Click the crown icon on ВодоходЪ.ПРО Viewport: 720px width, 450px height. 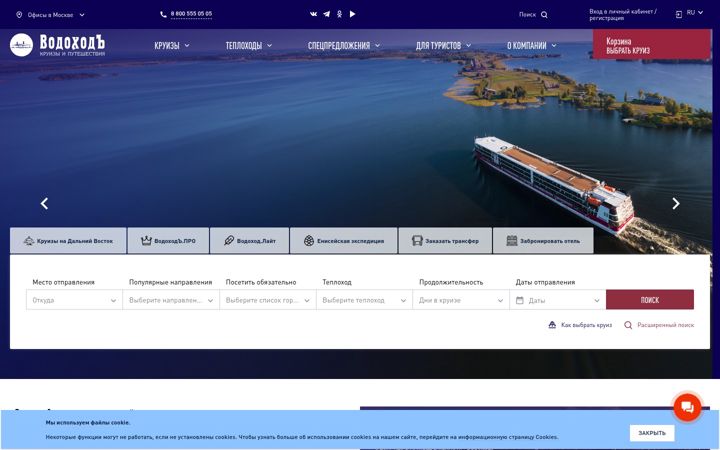click(146, 241)
